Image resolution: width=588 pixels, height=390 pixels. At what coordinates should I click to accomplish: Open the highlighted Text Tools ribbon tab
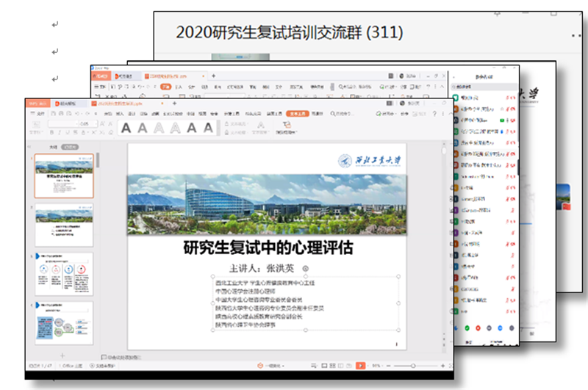tap(296, 114)
